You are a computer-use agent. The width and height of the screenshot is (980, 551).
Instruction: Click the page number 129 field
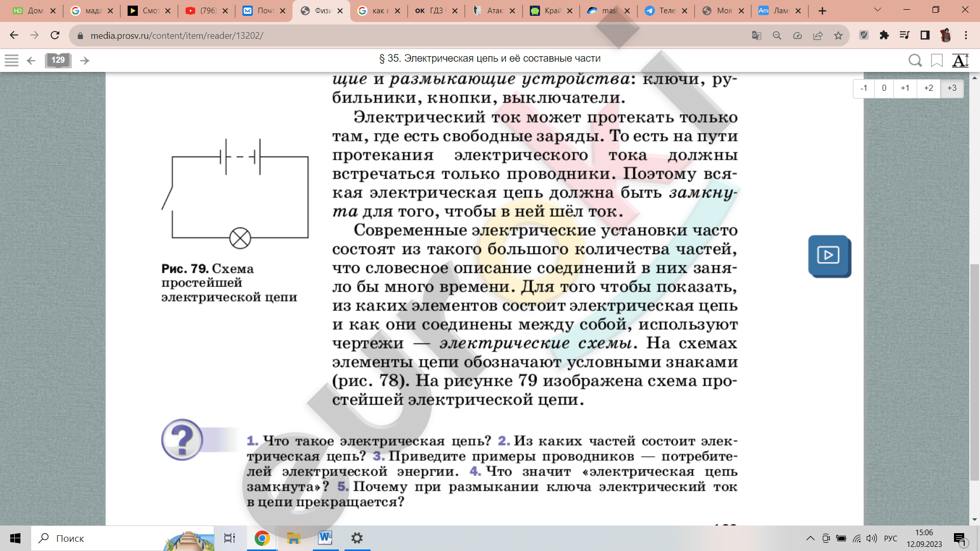pyautogui.click(x=58, y=60)
